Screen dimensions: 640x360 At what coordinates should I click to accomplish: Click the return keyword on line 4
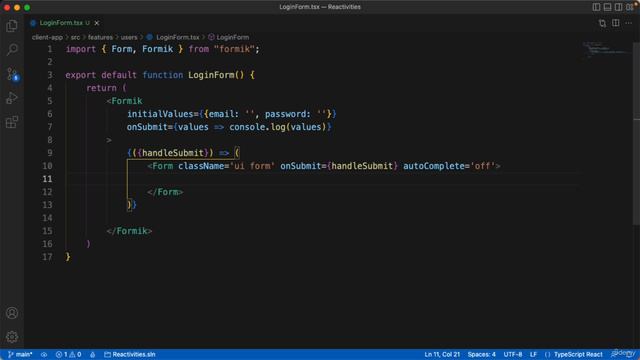tap(101, 88)
